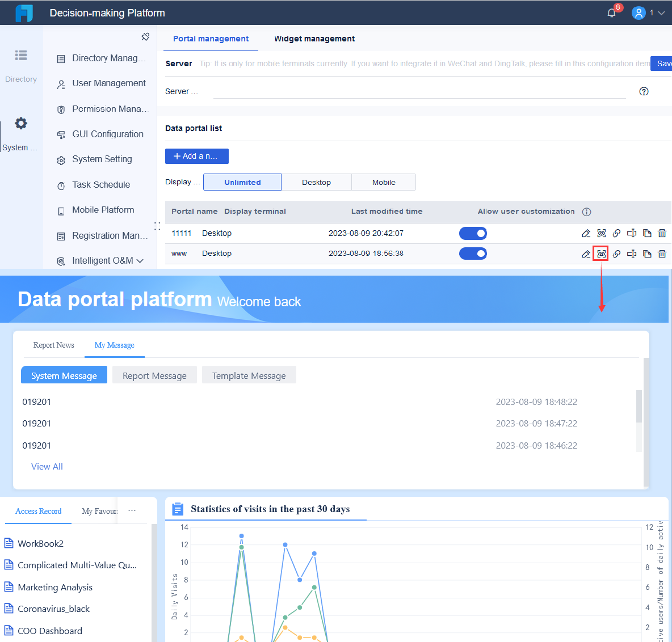Image resolution: width=672 pixels, height=642 pixels.
Task: Open notifications via the bell icon
Action: tap(611, 12)
